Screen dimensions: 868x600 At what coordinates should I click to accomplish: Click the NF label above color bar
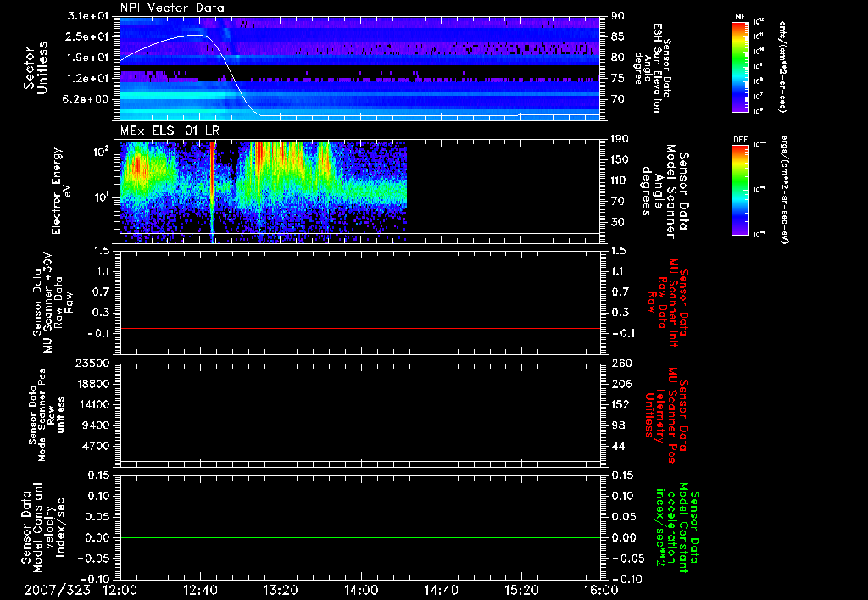pos(740,17)
